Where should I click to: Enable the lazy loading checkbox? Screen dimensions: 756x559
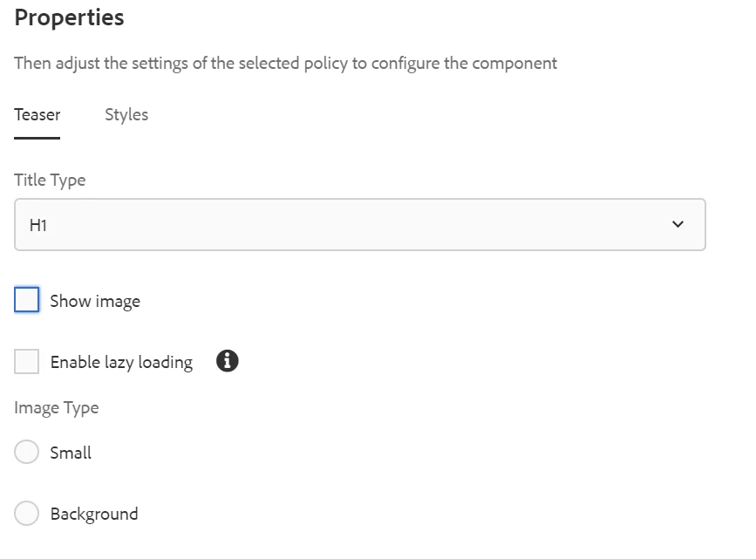point(27,362)
